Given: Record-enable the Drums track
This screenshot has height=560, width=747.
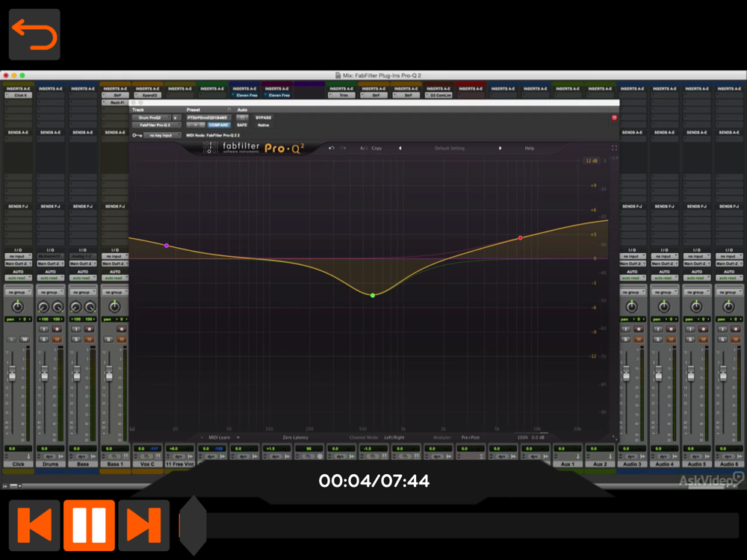Looking at the screenshot, I should (57, 329).
